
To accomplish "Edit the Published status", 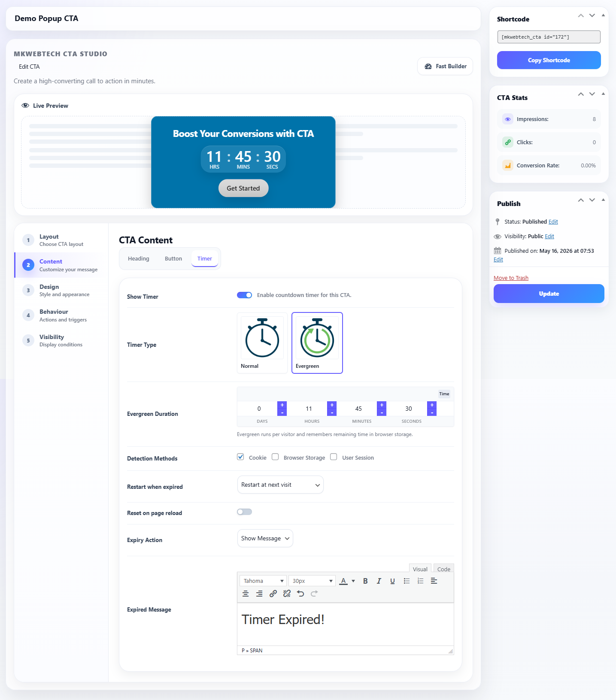I will 553,221.
